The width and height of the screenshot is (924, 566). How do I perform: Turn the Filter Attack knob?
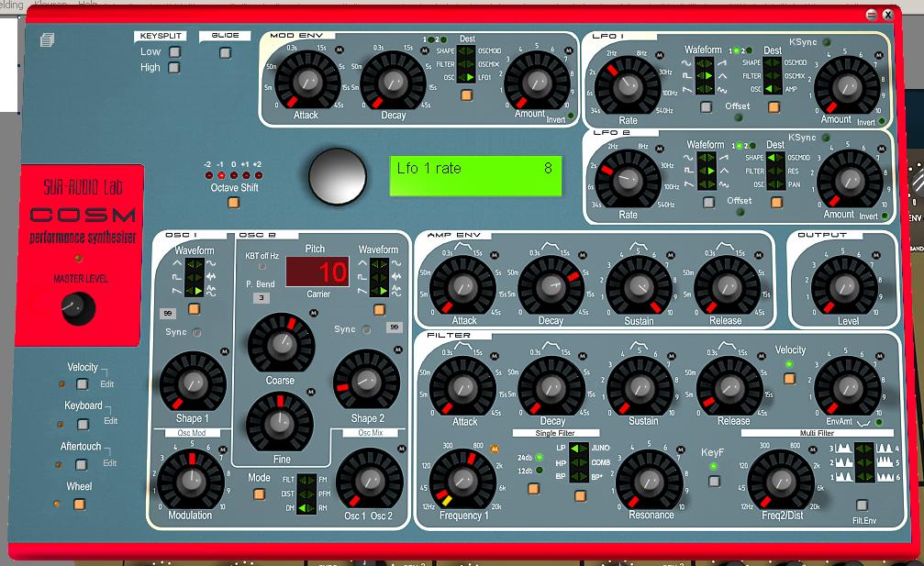(x=462, y=387)
